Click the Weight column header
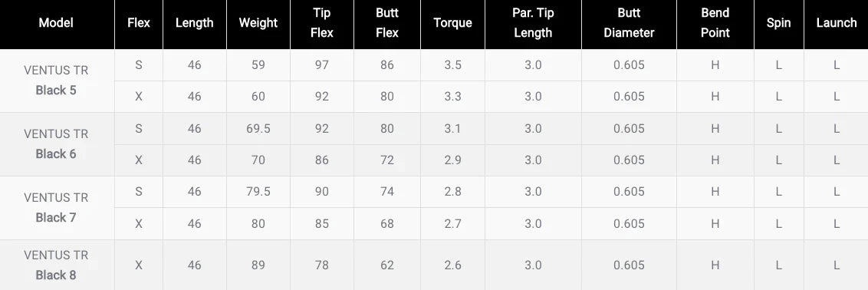The width and height of the screenshot is (868, 290). pyautogui.click(x=258, y=23)
